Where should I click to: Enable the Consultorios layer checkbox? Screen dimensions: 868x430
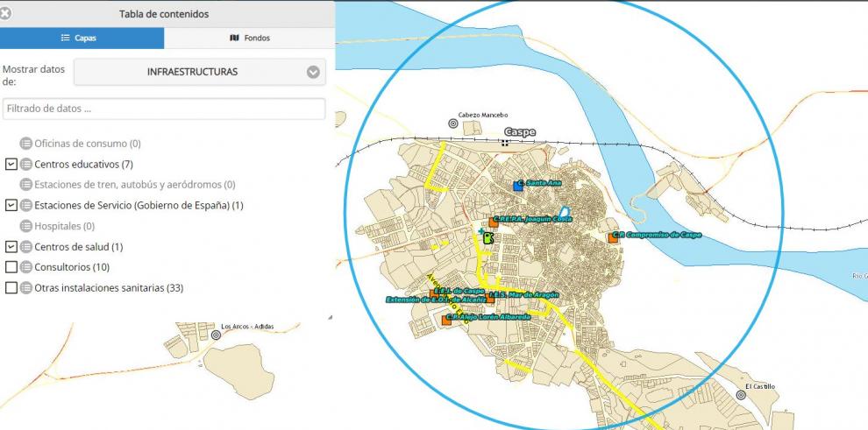[11, 267]
